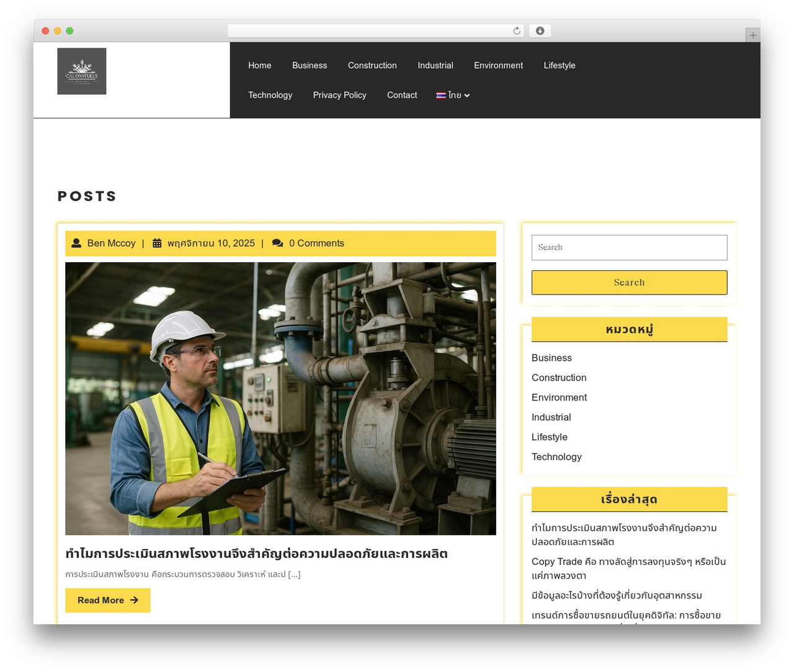Open the Contact page
794x672 pixels.
coord(402,95)
